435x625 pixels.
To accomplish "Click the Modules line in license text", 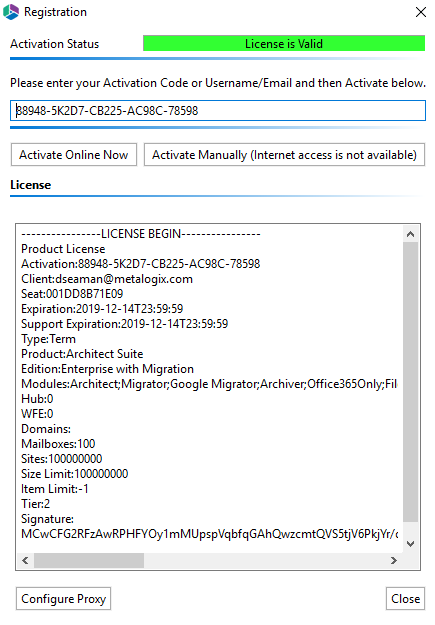I will tap(209, 384).
